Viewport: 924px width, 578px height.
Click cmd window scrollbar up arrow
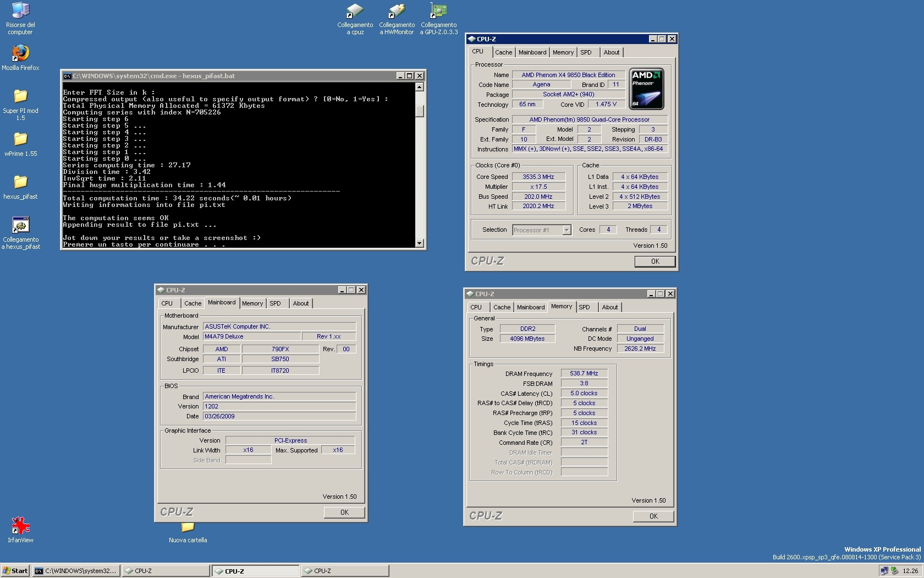(420, 87)
